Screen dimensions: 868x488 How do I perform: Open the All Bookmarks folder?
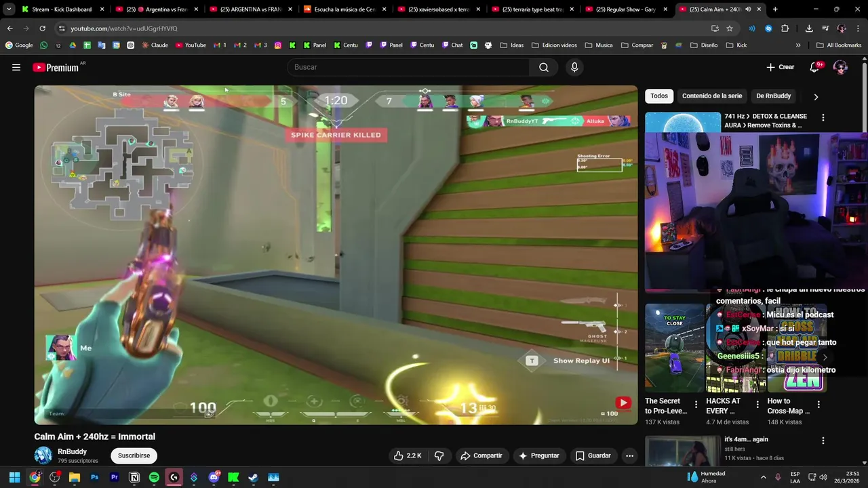tap(839, 45)
